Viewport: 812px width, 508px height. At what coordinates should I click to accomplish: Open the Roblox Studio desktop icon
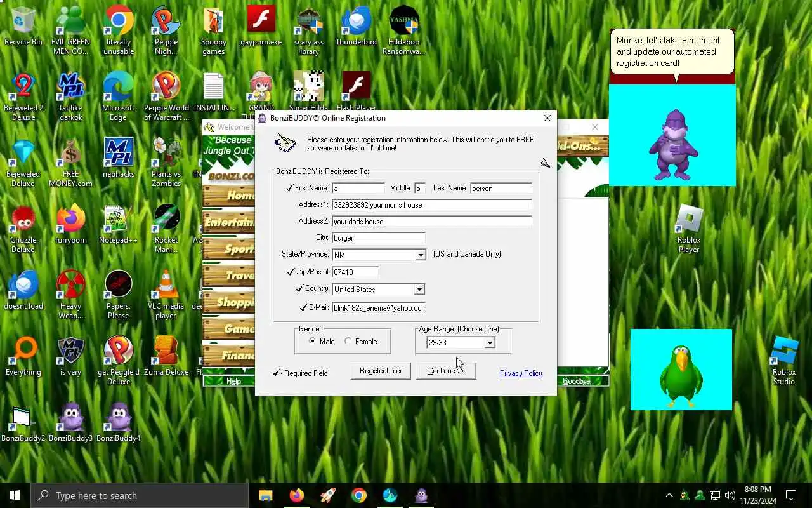(784, 361)
